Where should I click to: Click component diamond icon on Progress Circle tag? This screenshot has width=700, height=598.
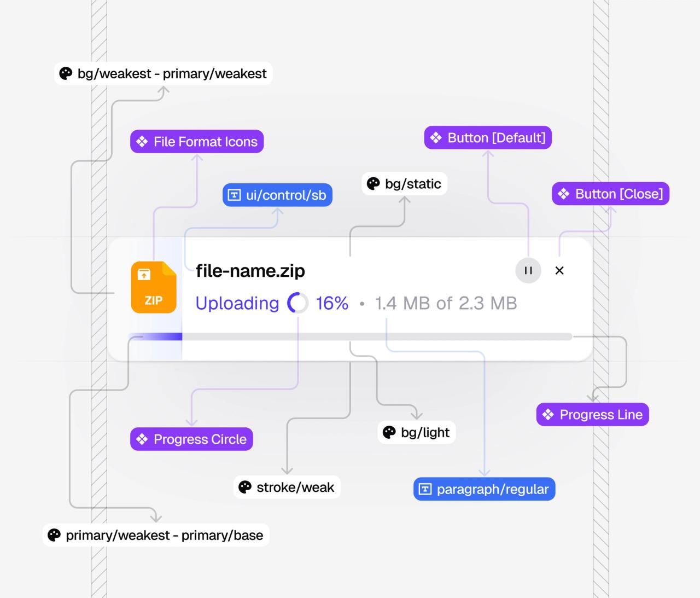[142, 439]
